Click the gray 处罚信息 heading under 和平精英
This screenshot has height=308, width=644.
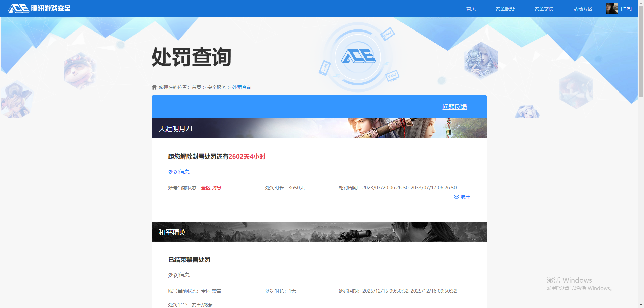(179, 275)
